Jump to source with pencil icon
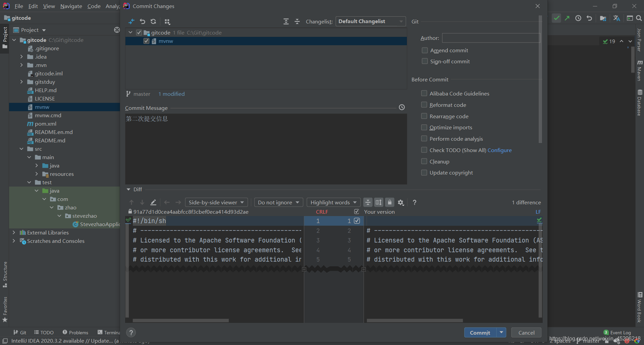The height and width of the screenshot is (345, 644). point(153,202)
